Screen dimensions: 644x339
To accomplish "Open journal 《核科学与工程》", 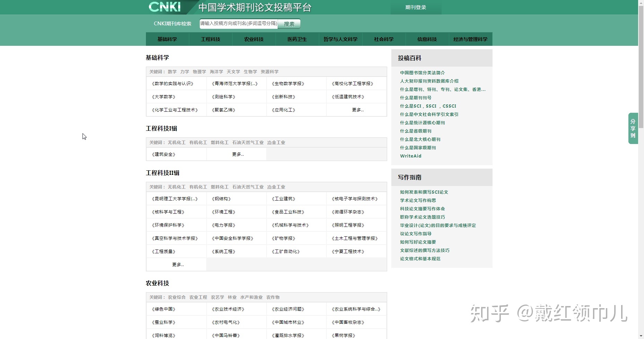I will pyautogui.click(x=168, y=212).
